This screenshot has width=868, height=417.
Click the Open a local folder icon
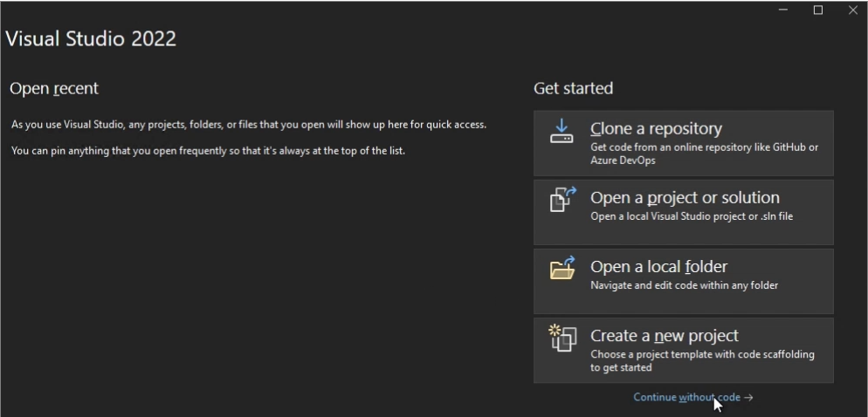pyautogui.click(x=562, y=268)
